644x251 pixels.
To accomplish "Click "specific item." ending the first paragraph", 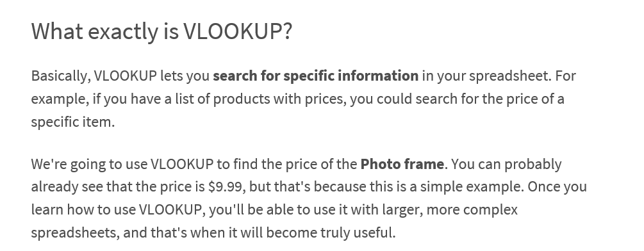I will tap(72, 122).
